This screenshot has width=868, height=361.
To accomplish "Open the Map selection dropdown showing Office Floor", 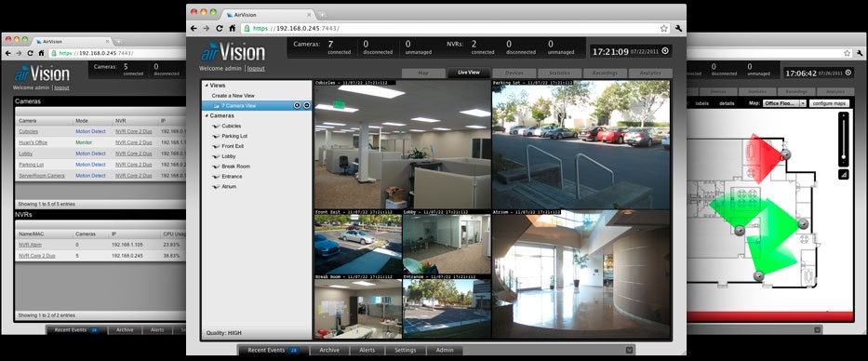I will [x=784, y=103].
